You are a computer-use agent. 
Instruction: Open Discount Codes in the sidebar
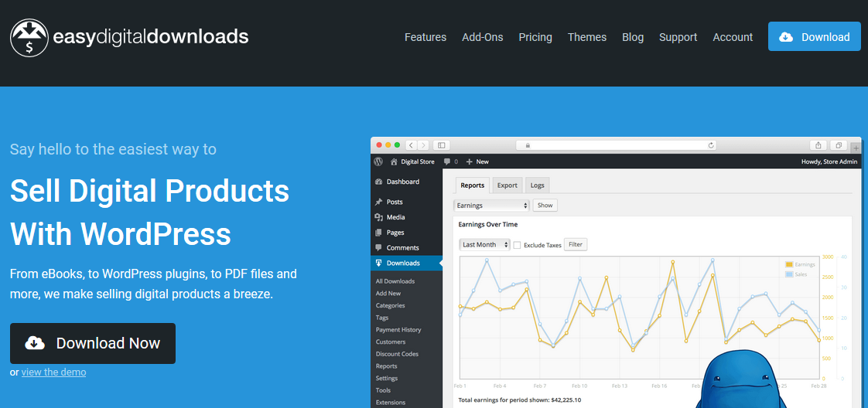point(397,354)
